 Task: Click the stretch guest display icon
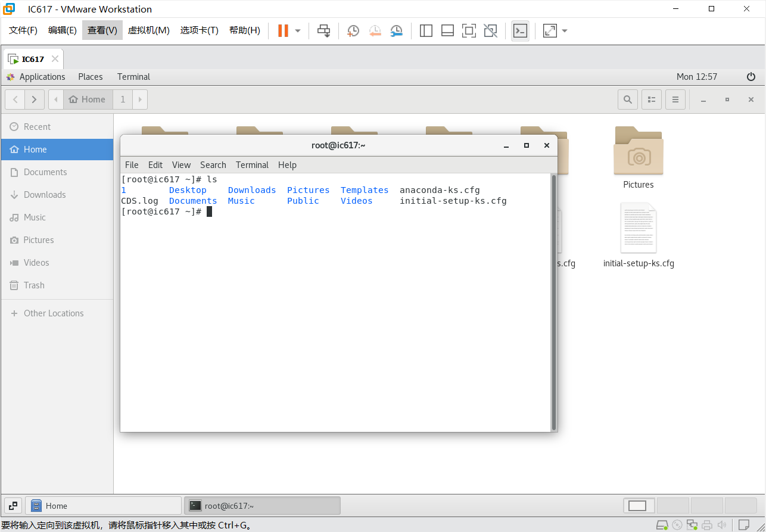coord(550,30)
